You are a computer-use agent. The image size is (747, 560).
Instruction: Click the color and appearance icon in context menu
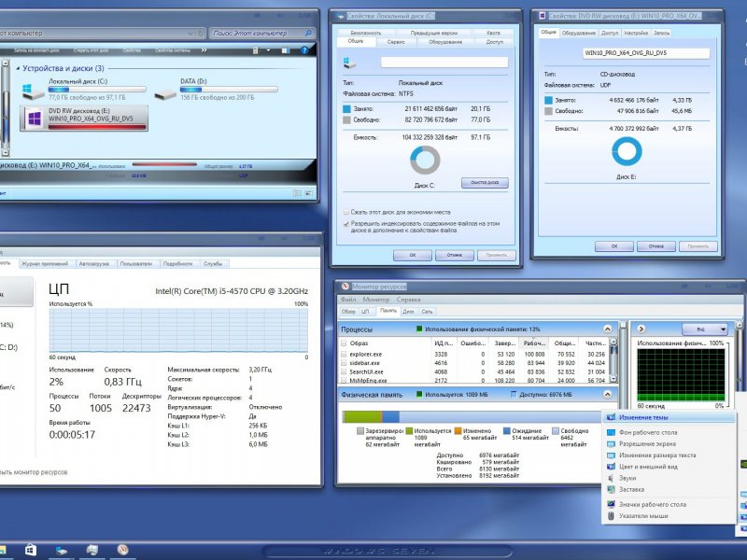coord(611,467)
